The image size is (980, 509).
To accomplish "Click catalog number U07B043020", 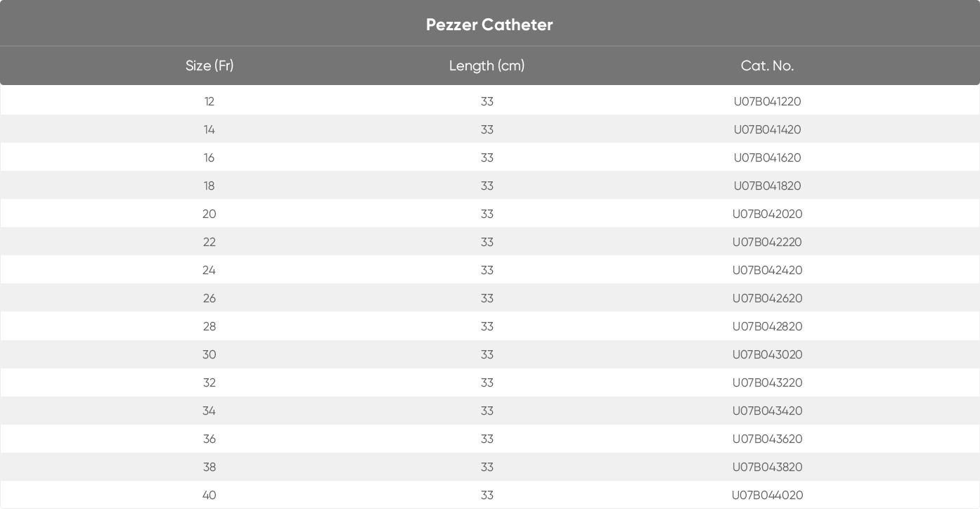I will click(767, 354).
